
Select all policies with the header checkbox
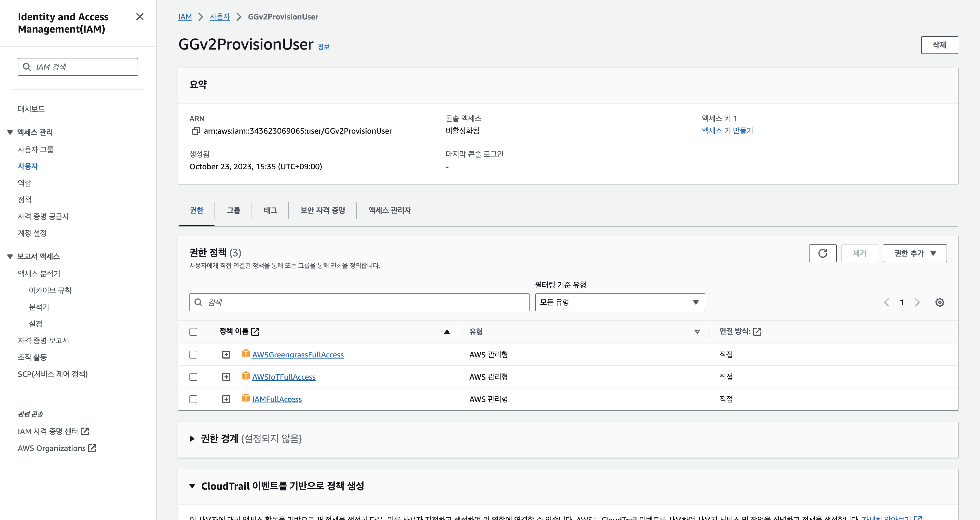[193, 332]
